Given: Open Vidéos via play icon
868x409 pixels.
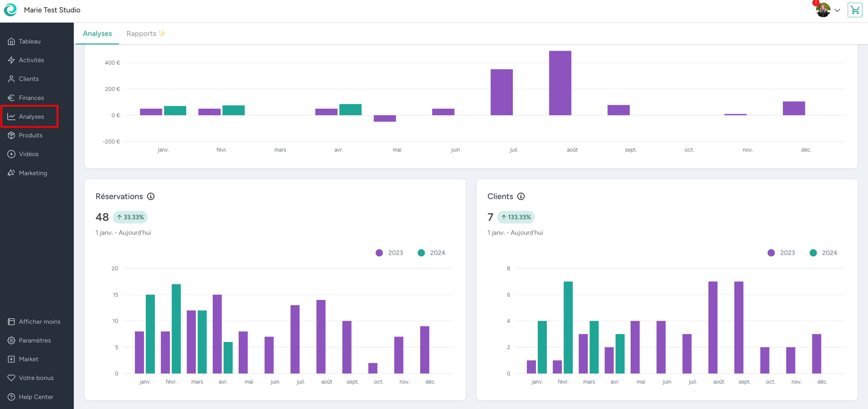Looking at the screenshot, I should pyautogui.click(x=11, y=154).
